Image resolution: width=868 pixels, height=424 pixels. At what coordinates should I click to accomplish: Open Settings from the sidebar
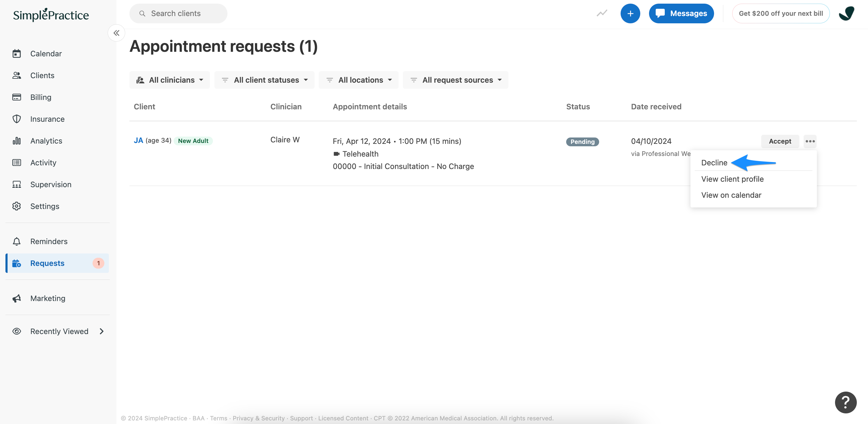pyautogui.click(x=44, y=206)
